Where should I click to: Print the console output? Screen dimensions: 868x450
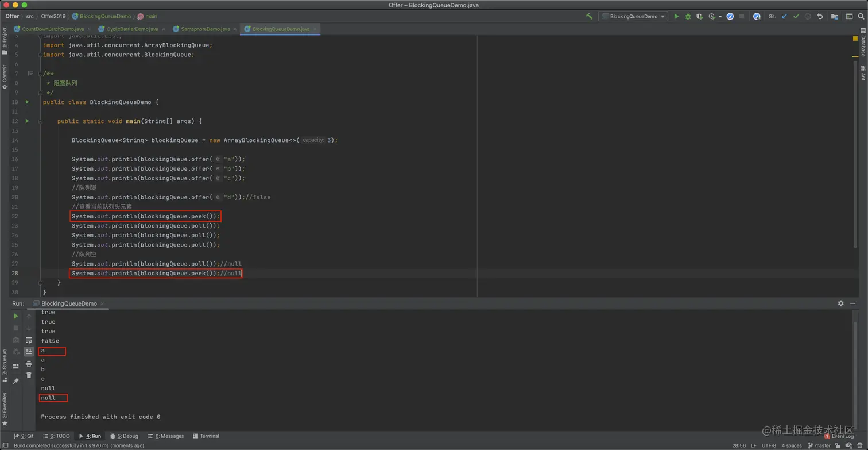click(x=29, y=364)
